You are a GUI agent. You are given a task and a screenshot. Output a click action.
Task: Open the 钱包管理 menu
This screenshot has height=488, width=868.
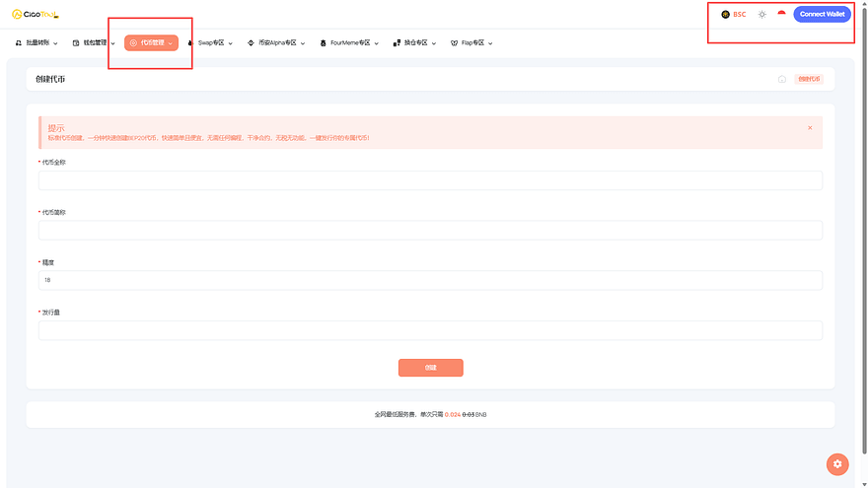click(94, 42)
